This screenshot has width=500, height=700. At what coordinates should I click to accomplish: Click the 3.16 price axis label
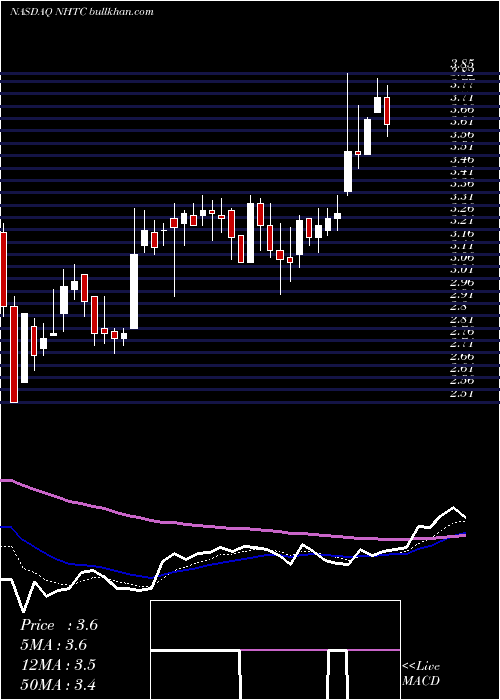pyautogui.click(x=462, y=233)
